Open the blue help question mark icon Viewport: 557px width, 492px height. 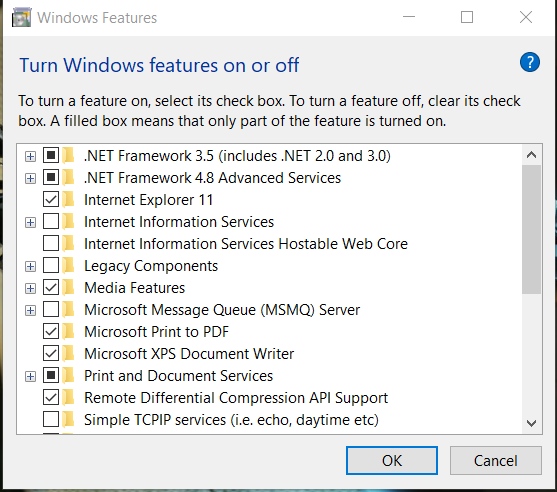pyautogui.click(x=530, y=63)
